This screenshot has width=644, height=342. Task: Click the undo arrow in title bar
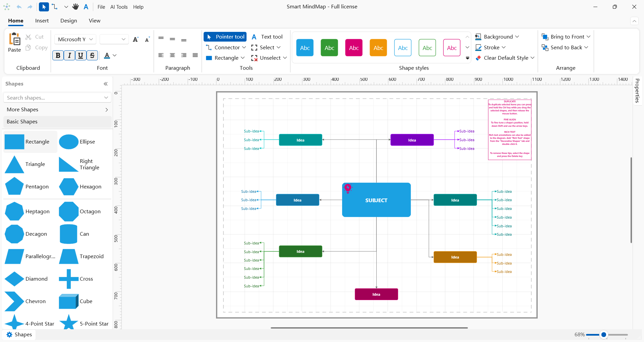point(19,7)
